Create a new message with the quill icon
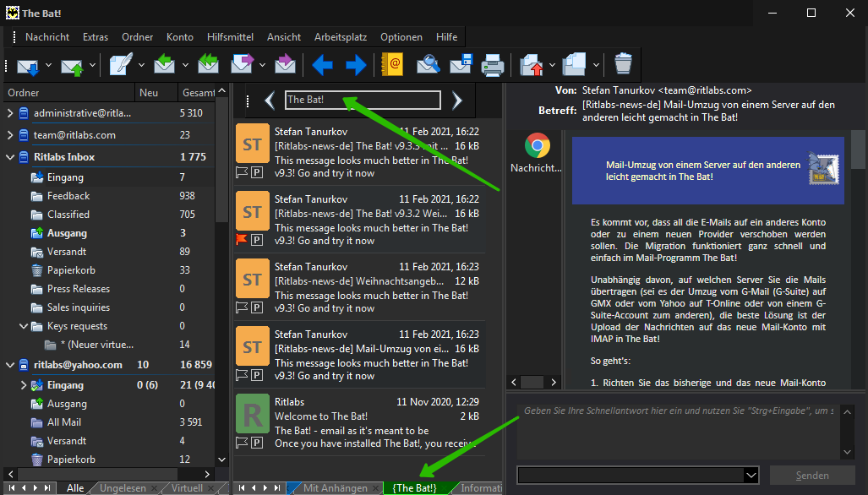This screenshot has height=495, width=868. (120, 65)
